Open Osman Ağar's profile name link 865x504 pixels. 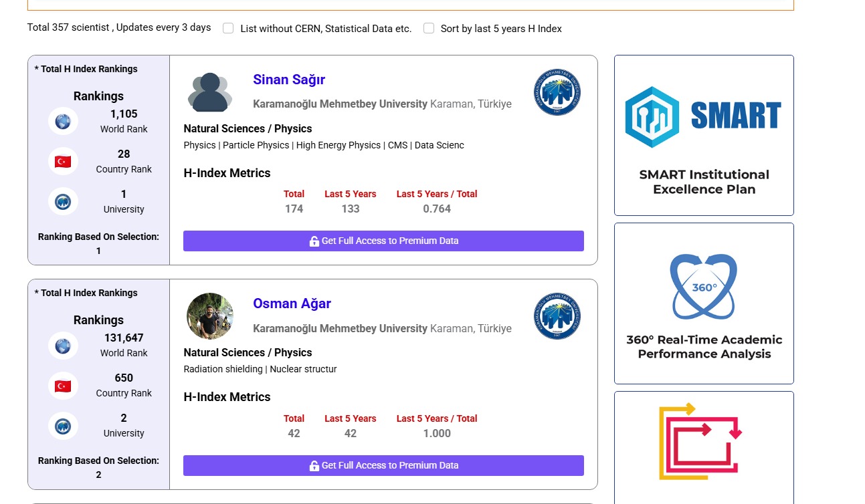click(292, 303)
